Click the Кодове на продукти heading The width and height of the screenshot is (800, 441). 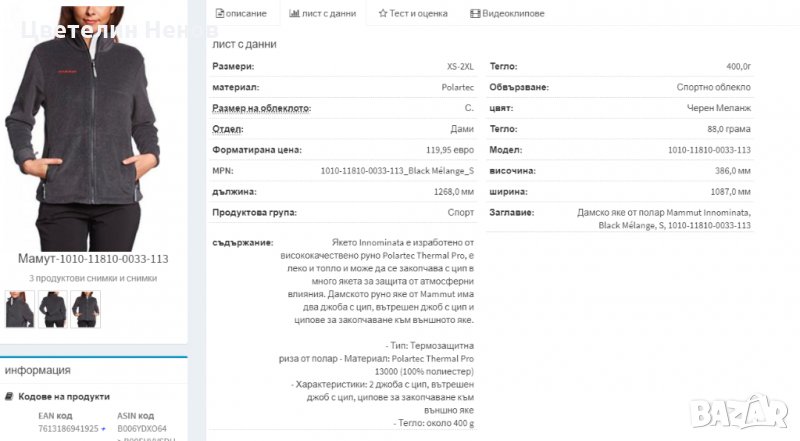[x=64, y=397]
